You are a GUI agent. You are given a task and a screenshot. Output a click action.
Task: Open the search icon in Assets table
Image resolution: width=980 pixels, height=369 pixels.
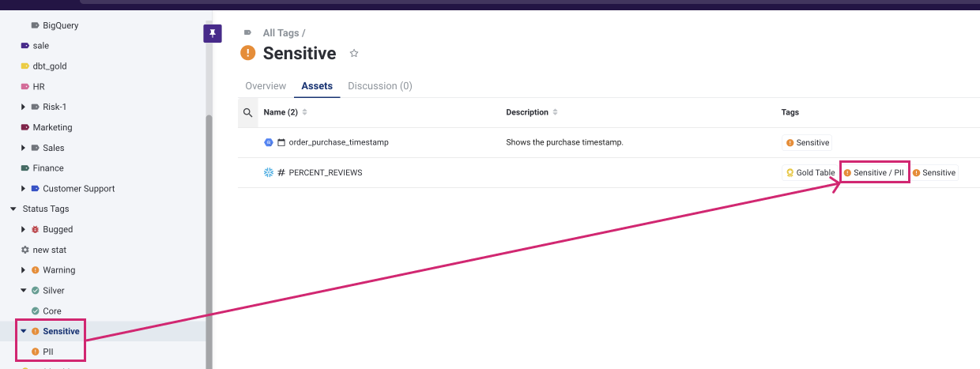tap(248, 113)
